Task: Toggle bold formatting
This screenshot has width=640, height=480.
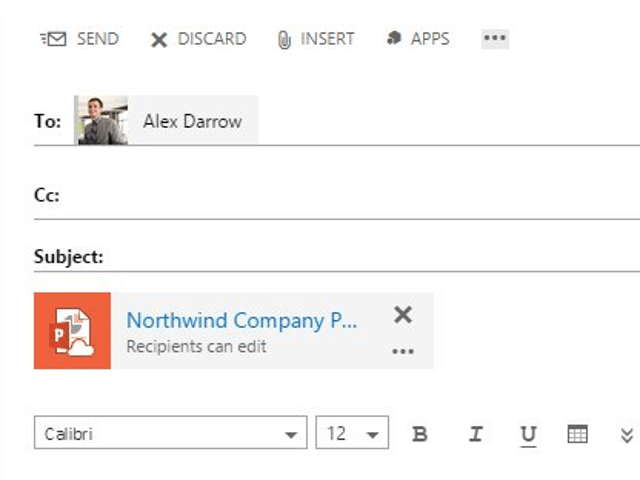Action: tap(420, 434)
